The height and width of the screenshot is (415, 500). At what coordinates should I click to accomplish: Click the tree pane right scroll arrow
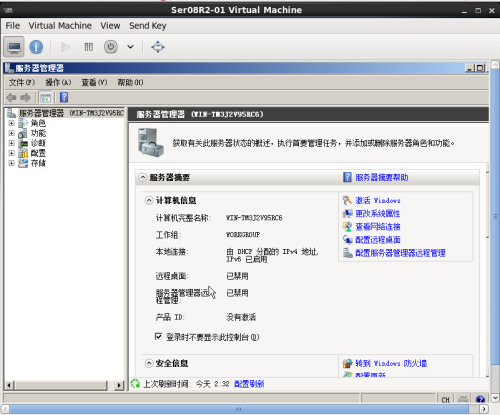coord(119,385)
